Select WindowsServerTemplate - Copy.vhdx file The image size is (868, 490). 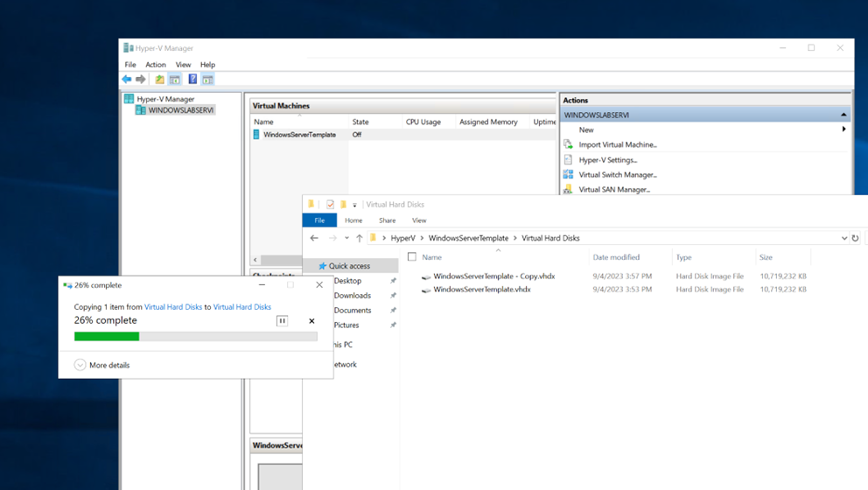[x=493, y=276]
